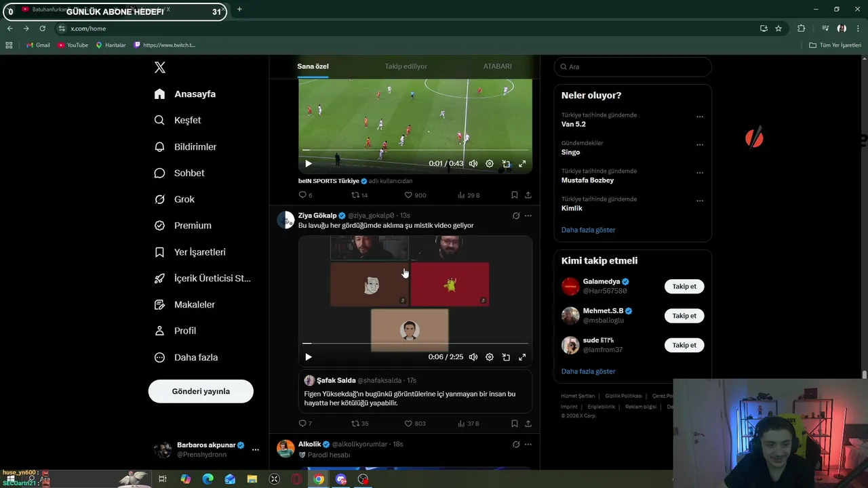The height and width of the screenshot is (488, 868).
Task: Repost Ziya Gökalp post with 35 reposts
Action: point(359,424)
